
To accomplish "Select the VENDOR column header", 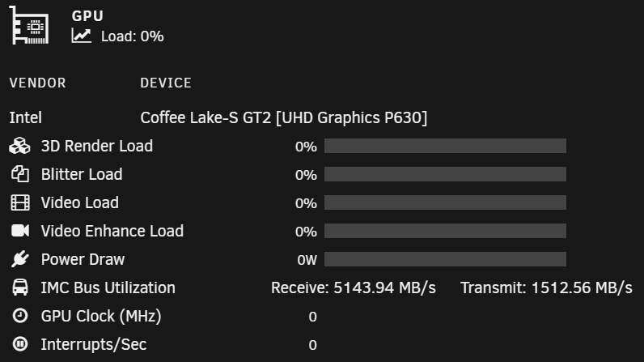I will point(37,83).
